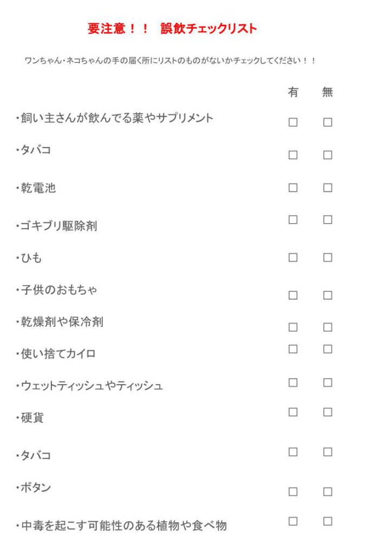Select 有 checkbox beside ひも
Screen dimensions: 392x555
pos(293,257)
